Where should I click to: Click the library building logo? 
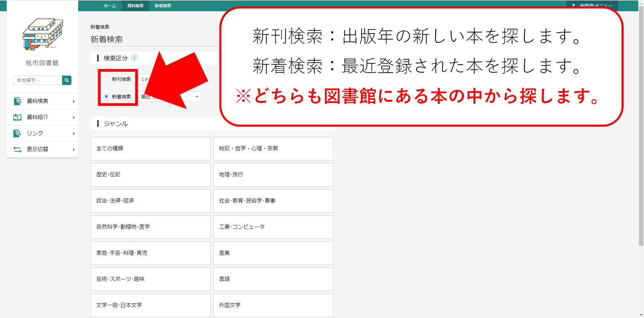point(43,34)
